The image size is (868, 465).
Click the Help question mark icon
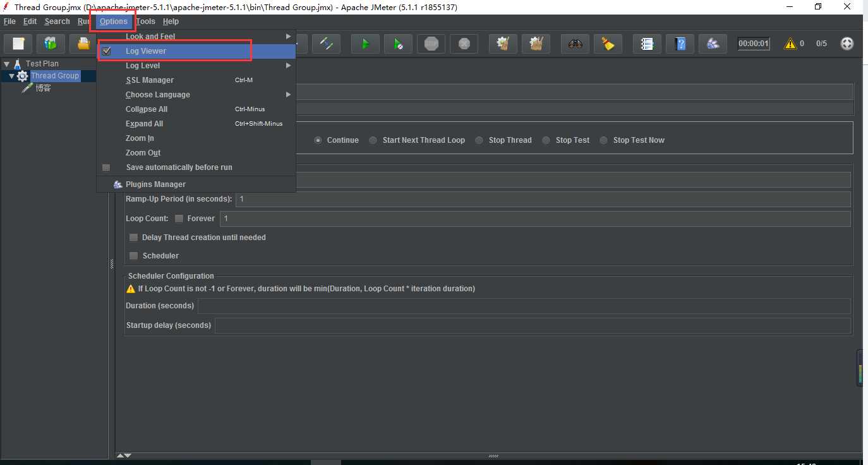(680, 44)
